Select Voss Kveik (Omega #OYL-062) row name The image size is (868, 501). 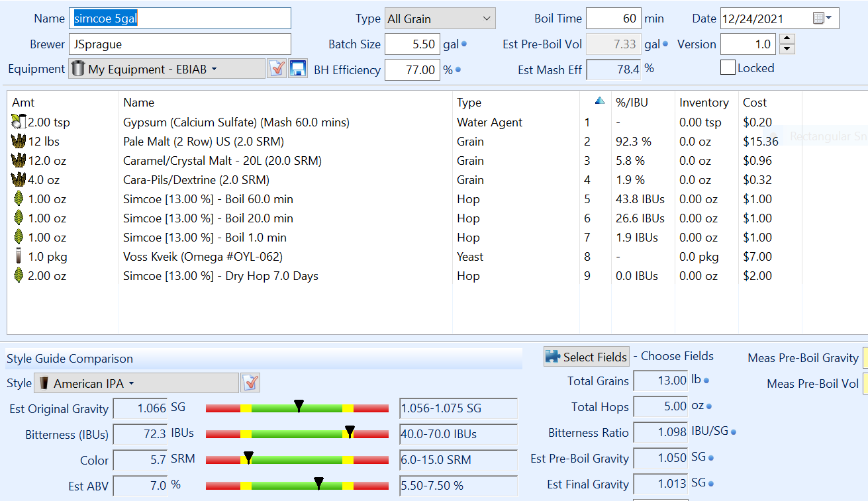[x=203, y=256]
